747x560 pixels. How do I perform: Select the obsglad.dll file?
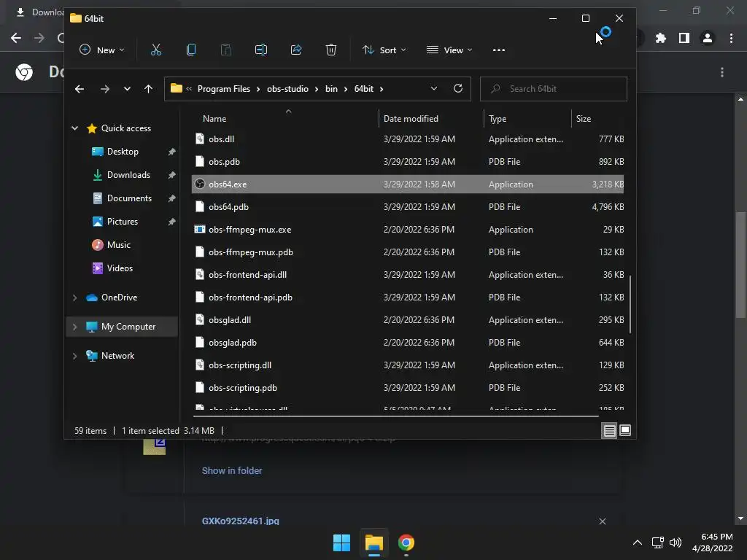[x=407, y=320]
